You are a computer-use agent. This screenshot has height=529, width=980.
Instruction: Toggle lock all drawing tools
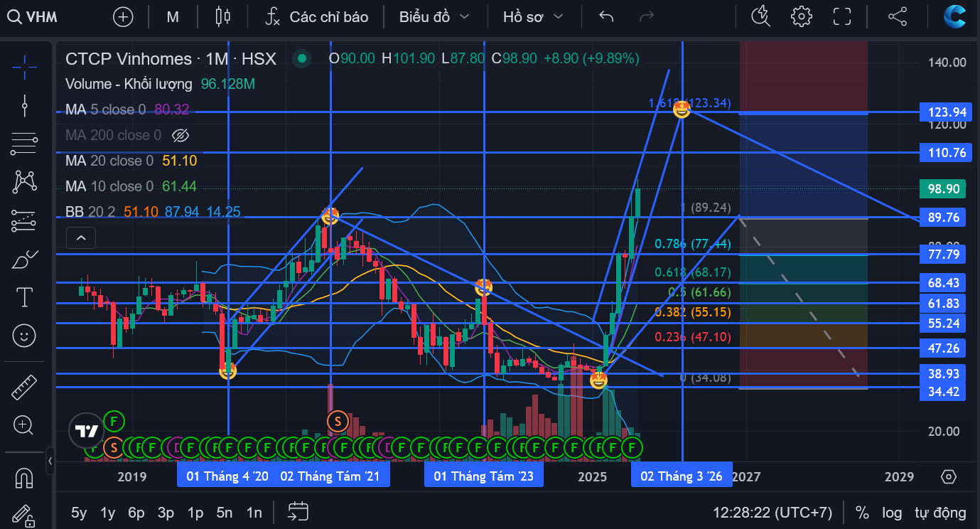point(25,515)
